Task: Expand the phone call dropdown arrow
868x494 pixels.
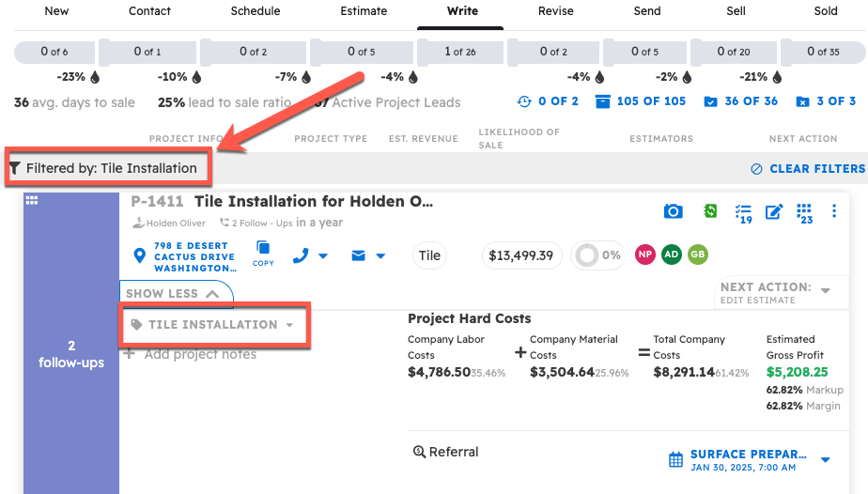Action: (323, 255)
